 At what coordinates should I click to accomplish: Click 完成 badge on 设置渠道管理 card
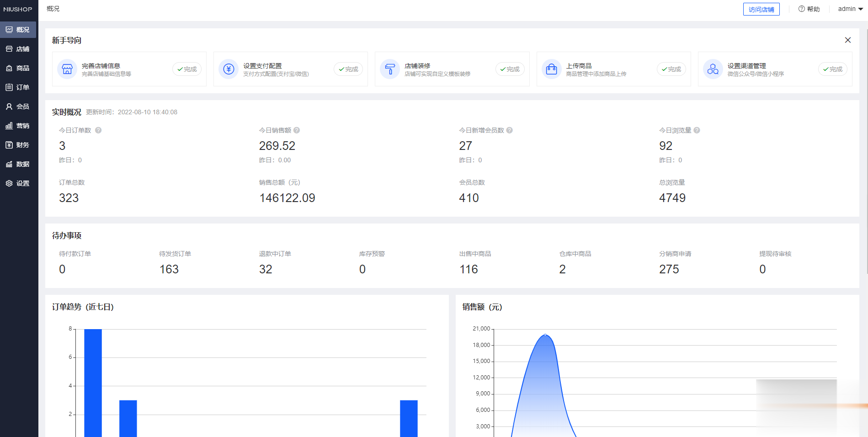(x=832, y=69)
